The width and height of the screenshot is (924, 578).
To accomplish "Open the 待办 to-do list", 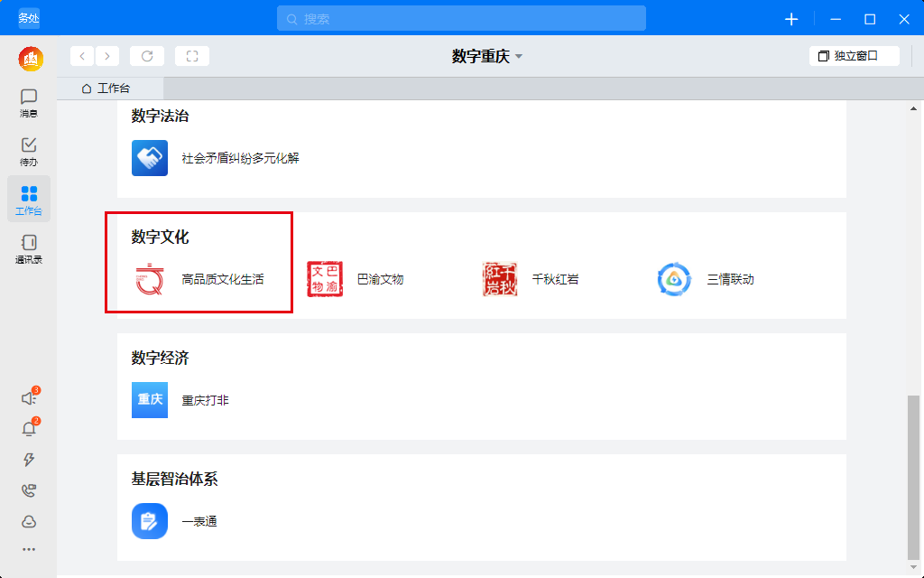I will (x=28, y=152).
